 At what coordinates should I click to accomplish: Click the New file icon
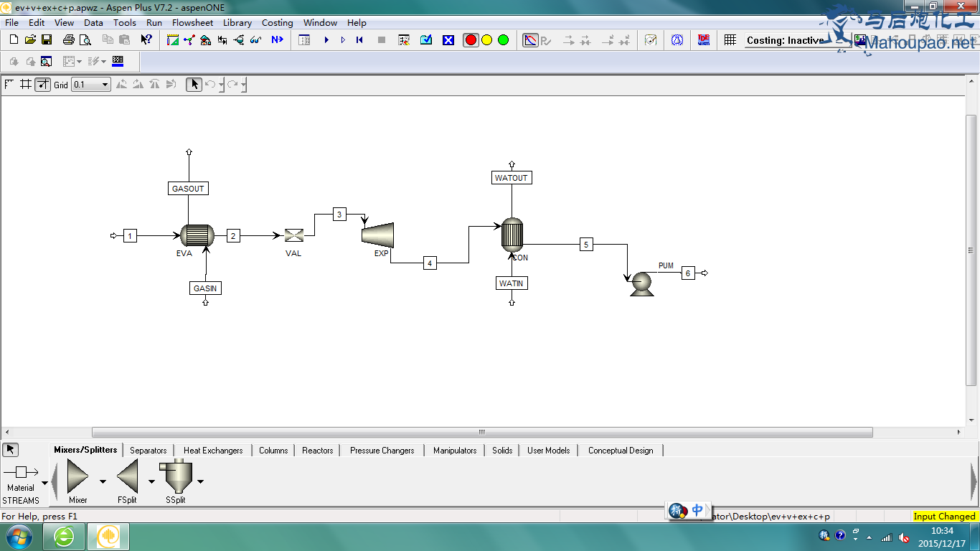coord(14,40)
